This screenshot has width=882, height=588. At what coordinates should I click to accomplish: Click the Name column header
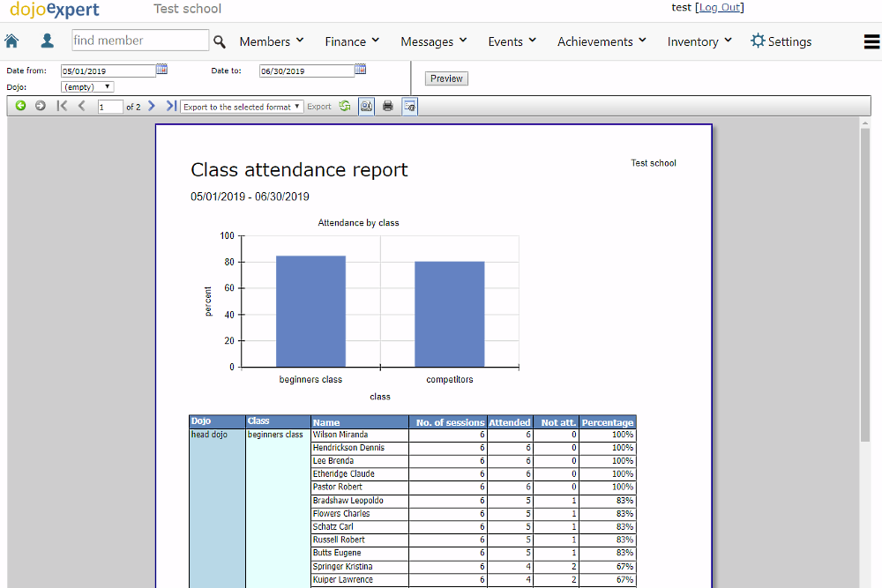point(360,421)
